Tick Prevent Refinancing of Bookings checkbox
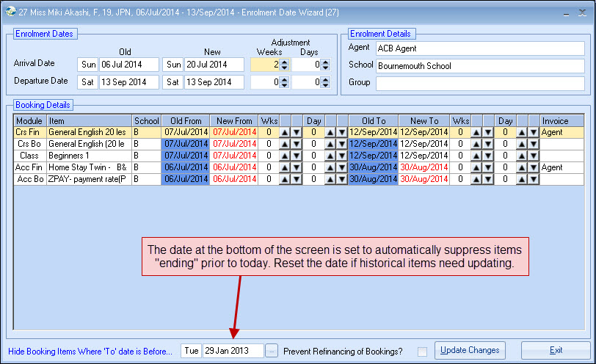Screen dimensions: 596x364 pyautogui.click(x=422, y=352)
